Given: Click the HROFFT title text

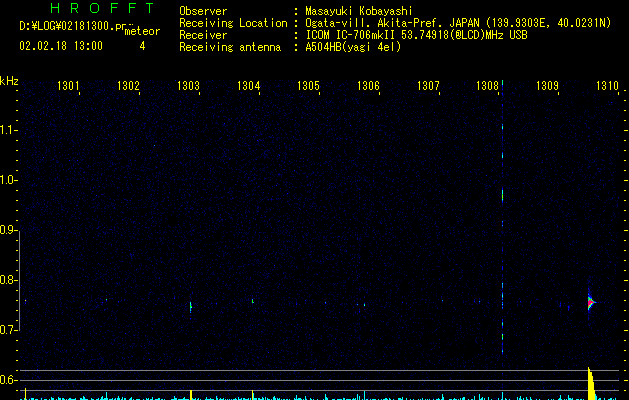Looking at the screenshot, I should (103, 8).
